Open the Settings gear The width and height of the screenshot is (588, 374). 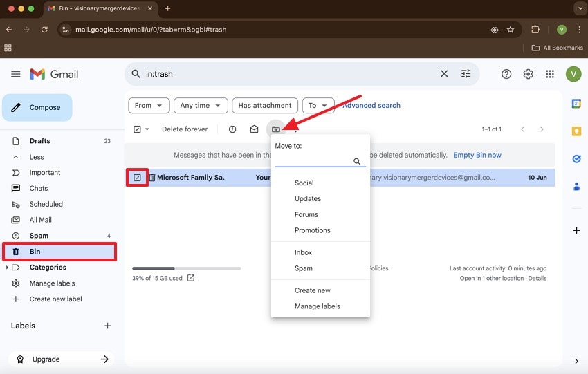pyautogui.click(x=528, y=74)
